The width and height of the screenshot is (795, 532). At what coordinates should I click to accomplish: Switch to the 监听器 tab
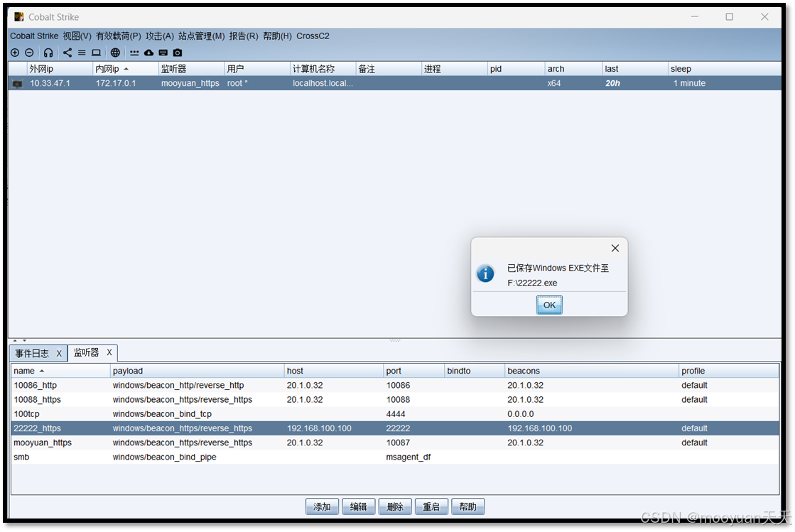86,352
